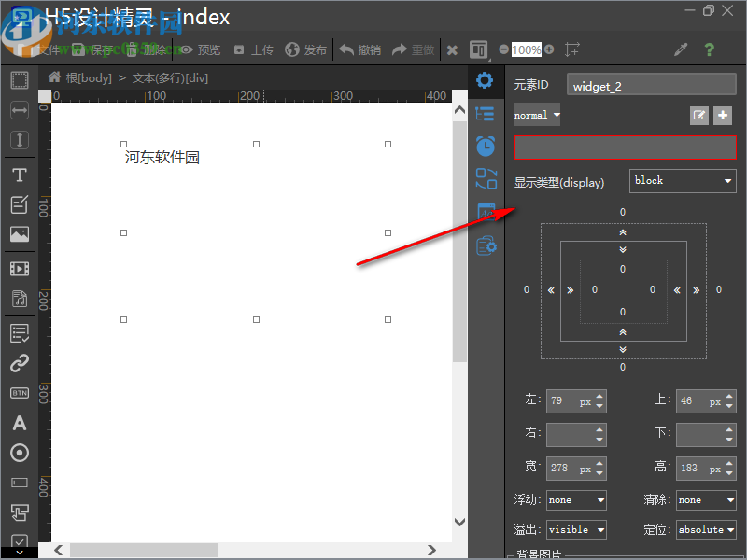
Task: Click the 河东软件园 text on canvas
Action: click(x=162, y=157)
